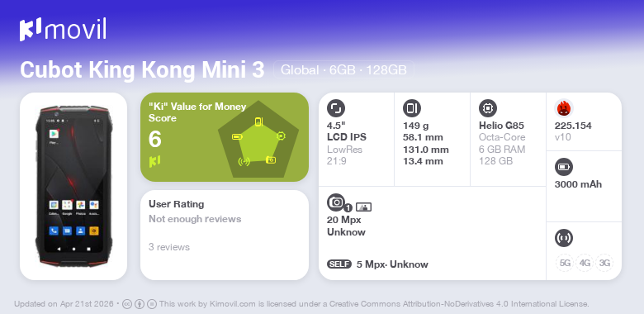Click the Not enough reviews text

pos(195,219)
